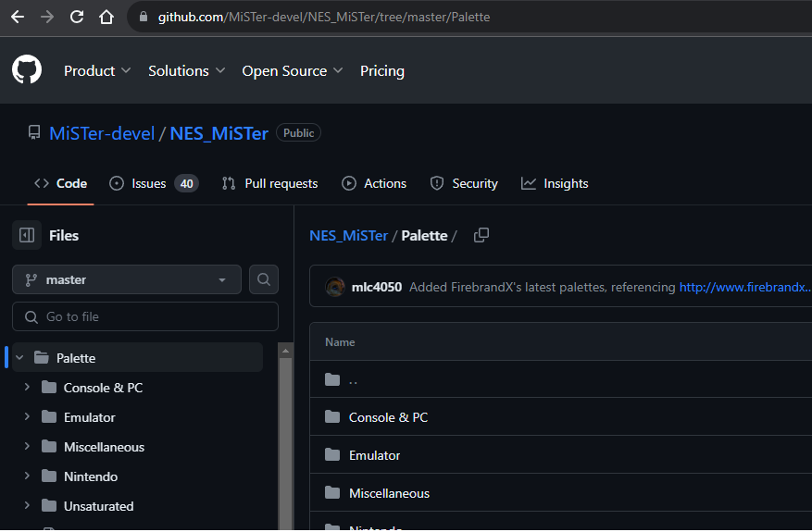
Task: Go back with the browser back arrow
Action: click(18, 17)
